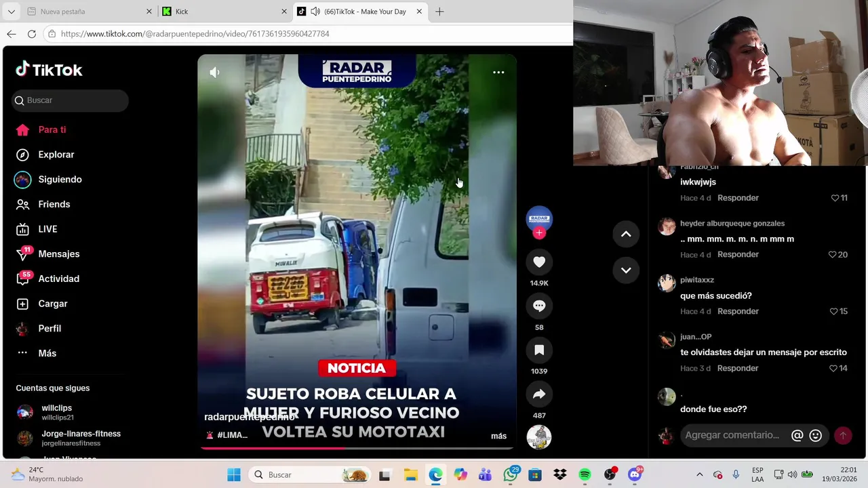Click the taskbar Buscar search box
Screen dimensions: 868x488
click(x=311, y=475)
